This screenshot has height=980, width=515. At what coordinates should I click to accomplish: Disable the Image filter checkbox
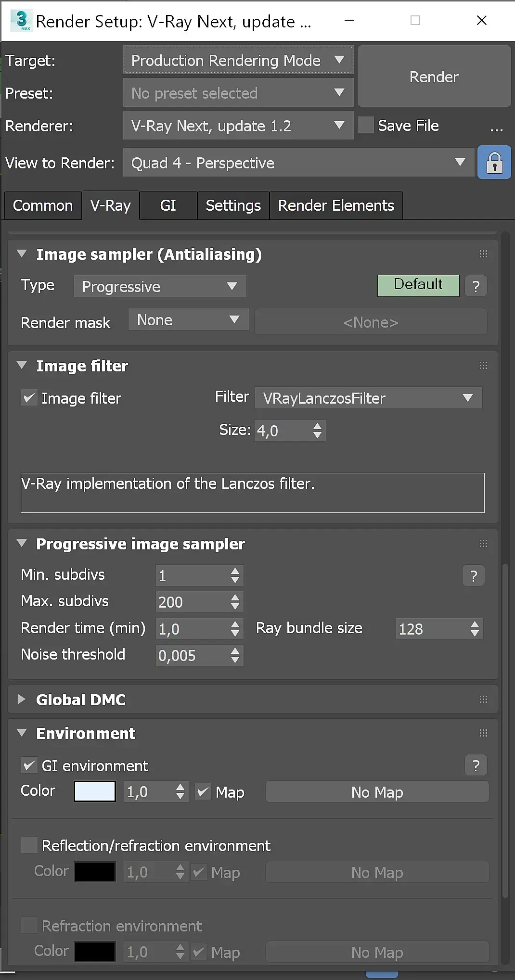(x=29, y=398)
